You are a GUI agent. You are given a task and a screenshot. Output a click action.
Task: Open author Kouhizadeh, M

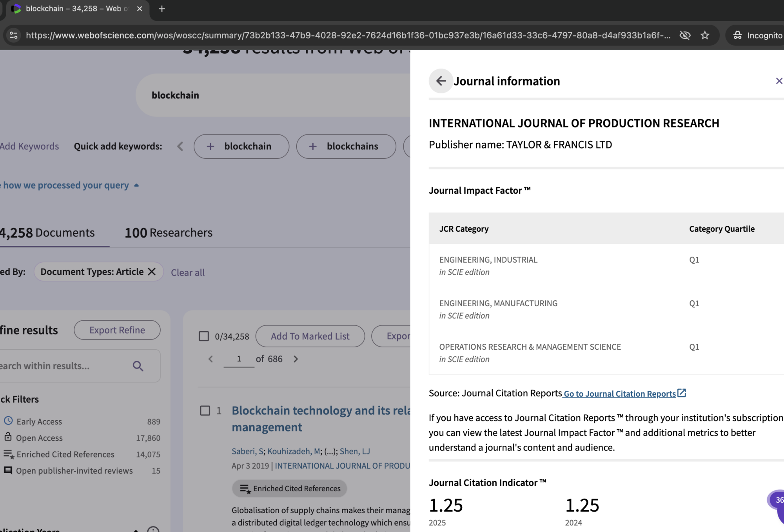point(294,451)
